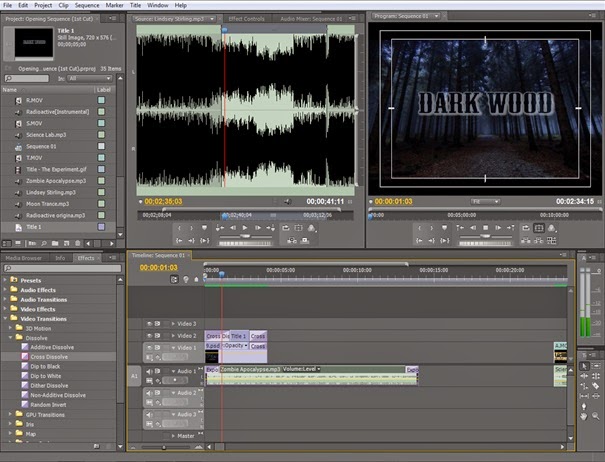Image resolution: width=605 pixels, height=462 pixels.
Task: Open the Program monitor Fit zoom dropdown
Action: click(x=485, y=201)
